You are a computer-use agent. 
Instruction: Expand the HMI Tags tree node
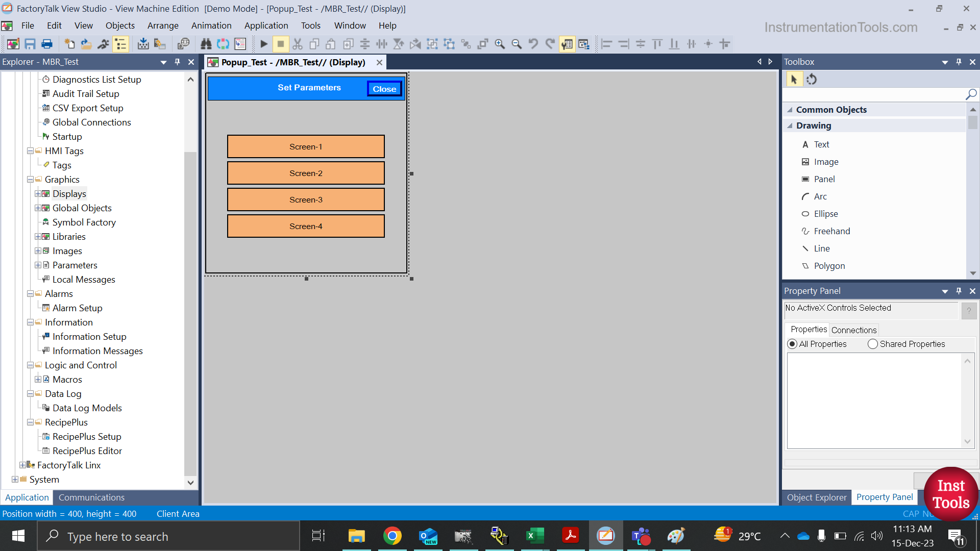(30, 149)
